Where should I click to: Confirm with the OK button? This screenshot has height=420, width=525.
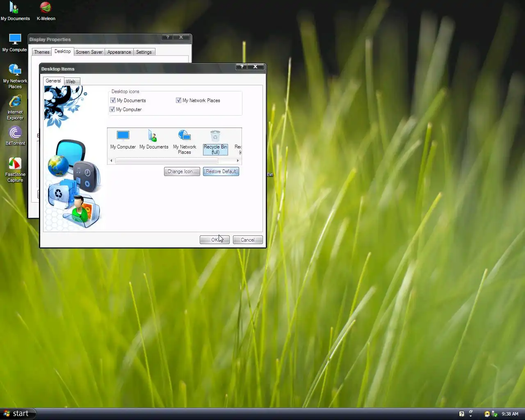[215, 240]
